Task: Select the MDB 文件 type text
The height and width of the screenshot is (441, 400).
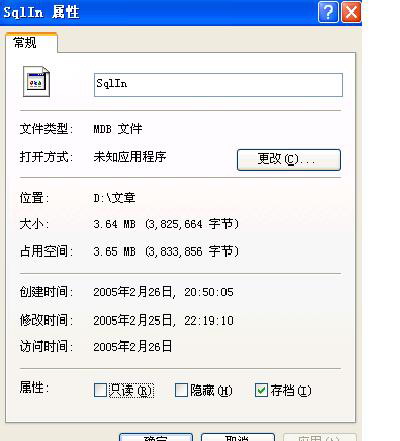Action: [x=118, y=129]
